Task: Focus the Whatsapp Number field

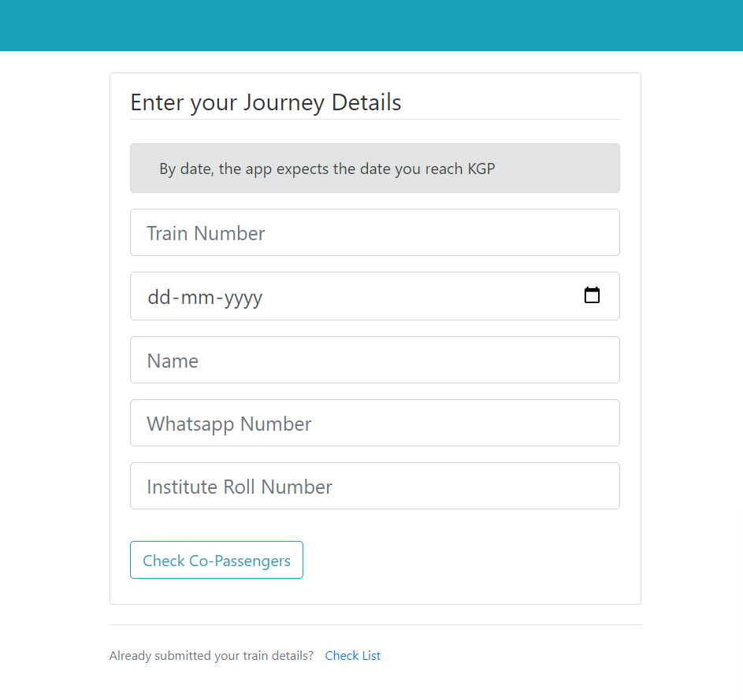Action: click(375, 423)
